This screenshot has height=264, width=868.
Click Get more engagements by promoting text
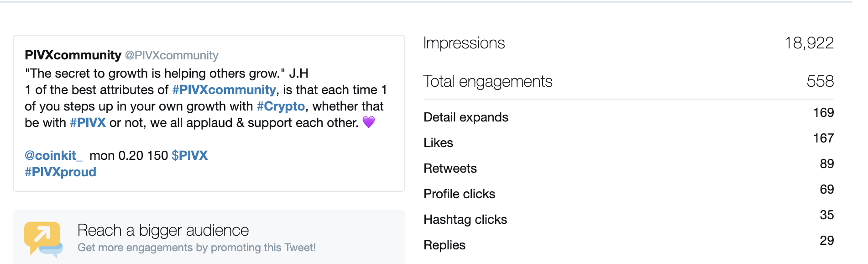(197, 248)
